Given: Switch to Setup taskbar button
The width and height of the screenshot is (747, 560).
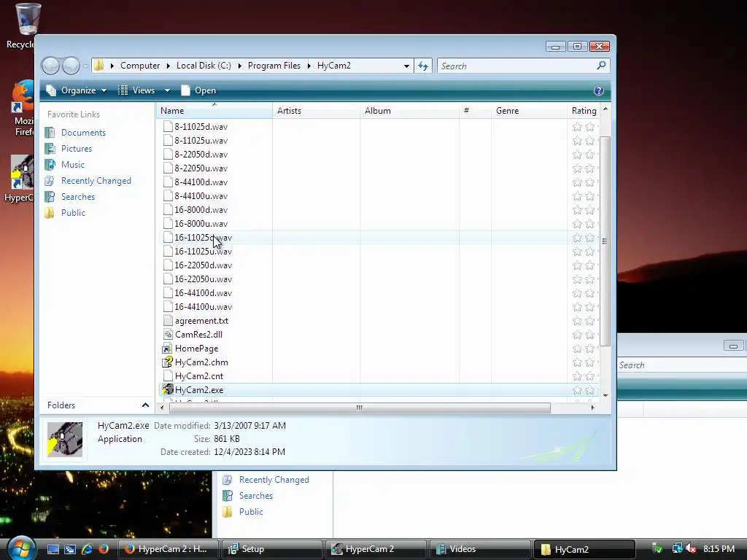Looking at the screenshot, I should 271,549.
